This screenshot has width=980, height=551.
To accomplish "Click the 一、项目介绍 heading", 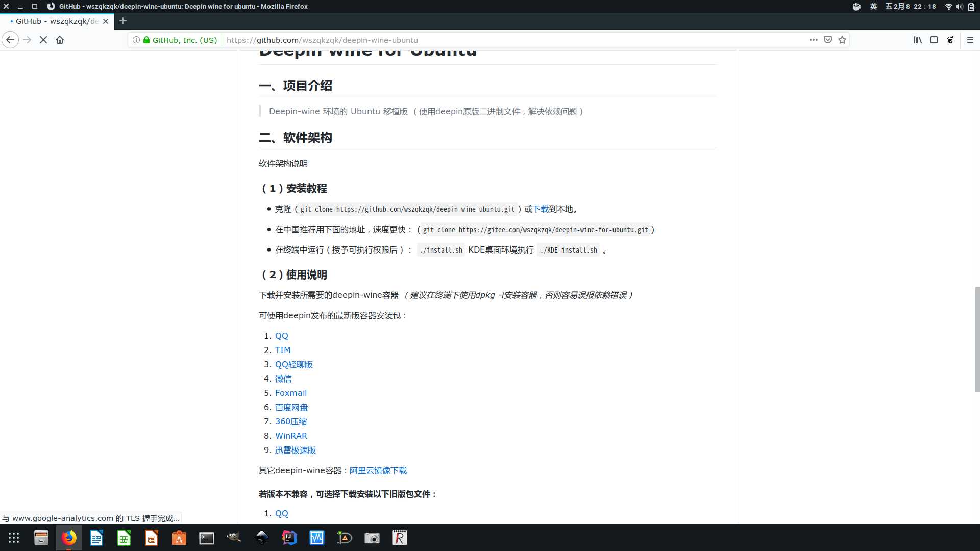I will [x=296, y=86].
